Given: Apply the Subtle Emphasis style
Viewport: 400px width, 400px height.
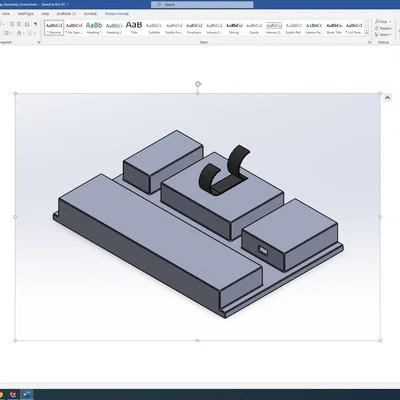Looking at the screenshot, I should pos(174,28).
